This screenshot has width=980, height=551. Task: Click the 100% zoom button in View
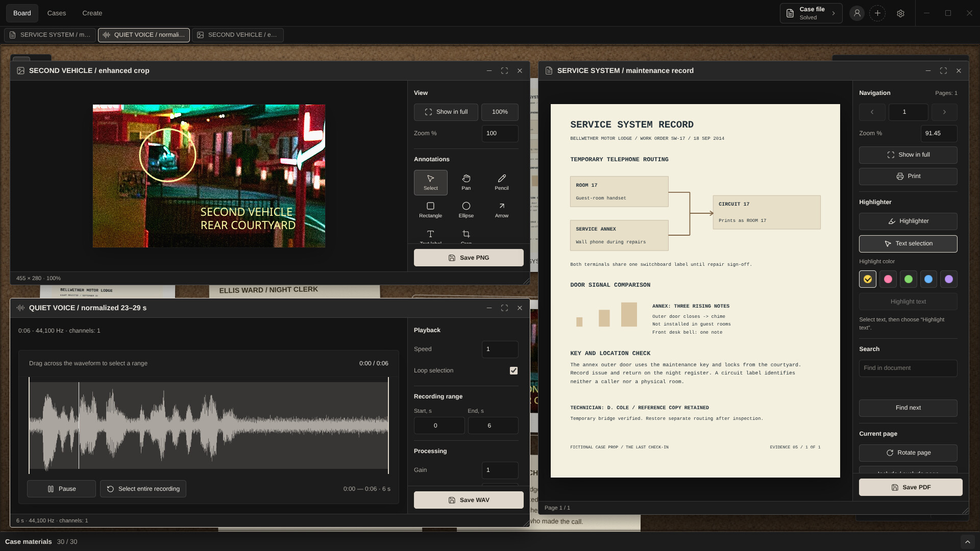click(x=500, y=112)
